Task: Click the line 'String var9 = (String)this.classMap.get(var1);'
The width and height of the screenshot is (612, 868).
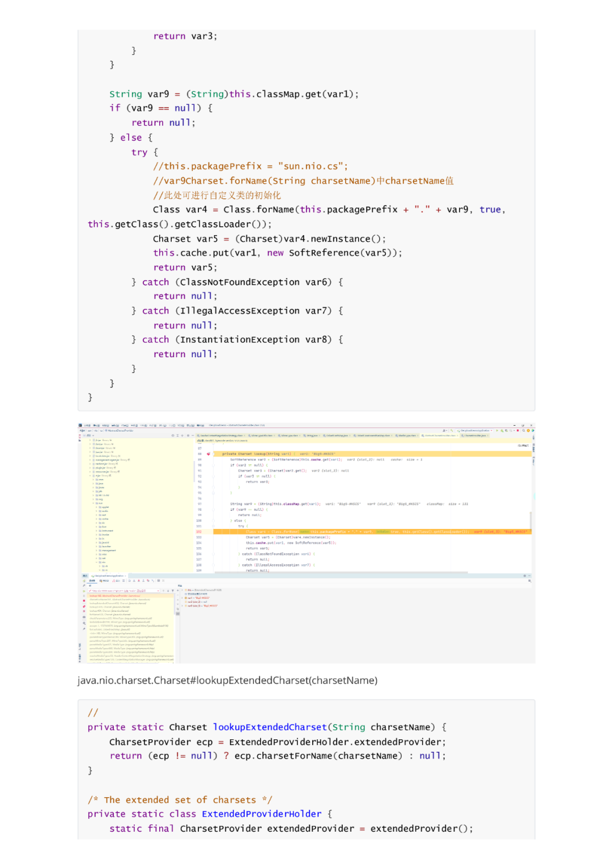Action: pyautogui.click(x=233, y=94)
